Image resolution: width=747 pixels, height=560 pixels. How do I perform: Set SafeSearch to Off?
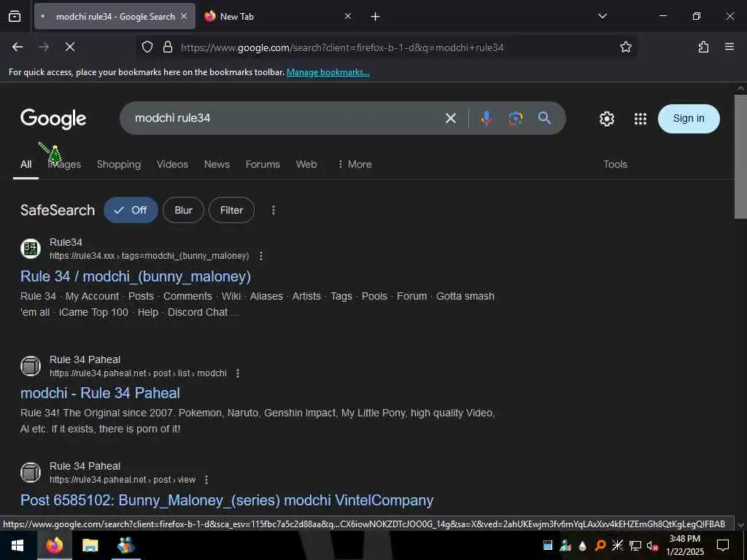131,210
